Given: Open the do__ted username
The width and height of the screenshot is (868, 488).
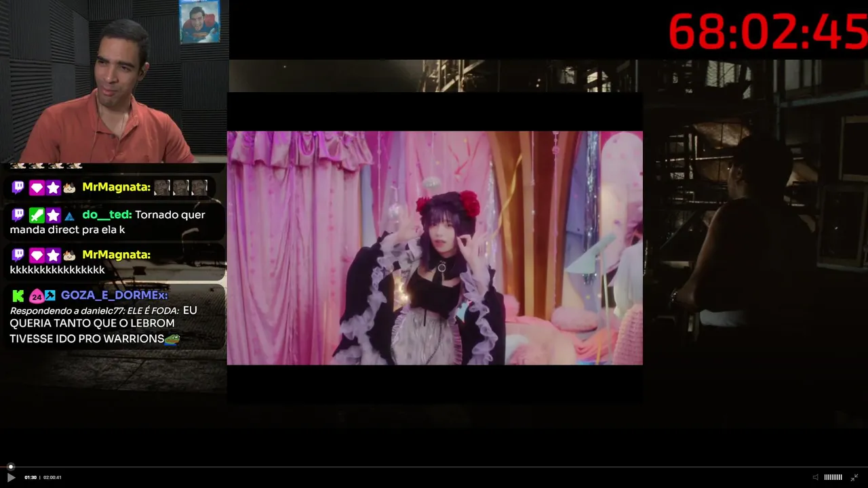Looking at the screenshot, I should point(106,215).
